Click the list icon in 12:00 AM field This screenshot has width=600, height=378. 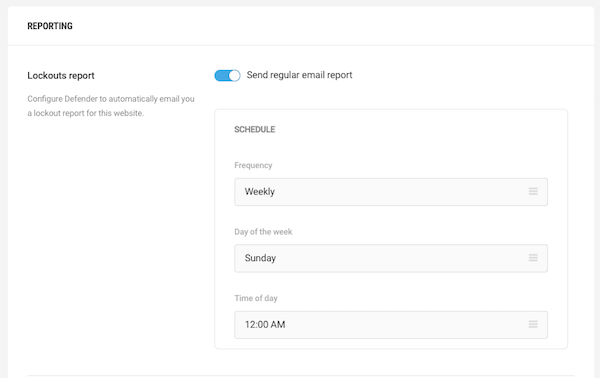point(533,324)
